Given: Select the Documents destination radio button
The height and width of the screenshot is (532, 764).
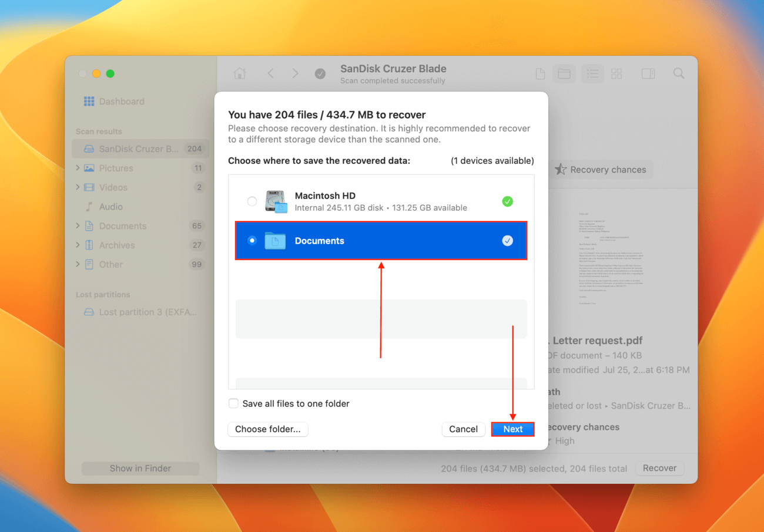Looking at the screenshot, I should [x=252, y=241].
